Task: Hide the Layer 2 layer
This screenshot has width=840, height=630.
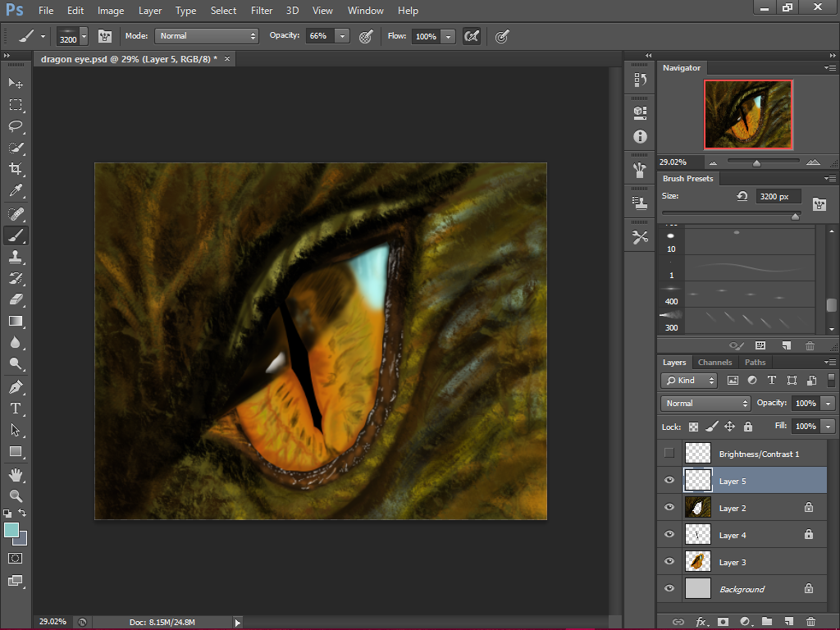Action: 669,507
